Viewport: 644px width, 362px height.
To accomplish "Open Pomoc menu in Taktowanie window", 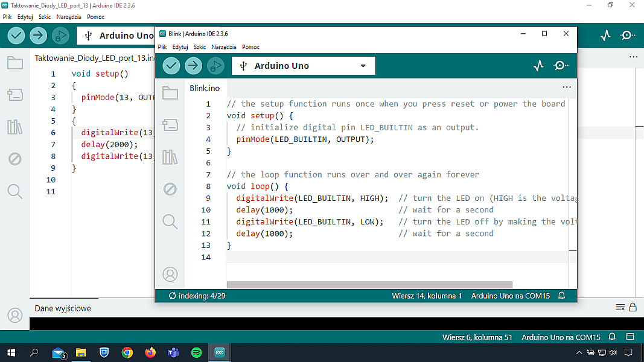I will (96, 17).
